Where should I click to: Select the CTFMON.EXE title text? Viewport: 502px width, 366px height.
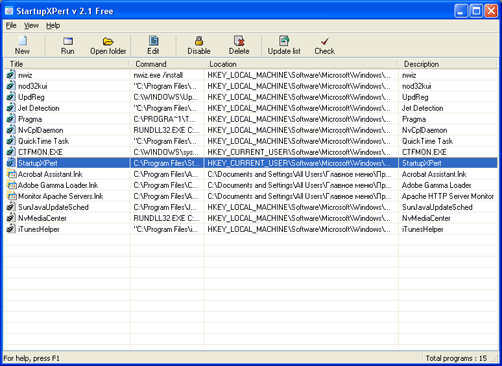point(40,152)
